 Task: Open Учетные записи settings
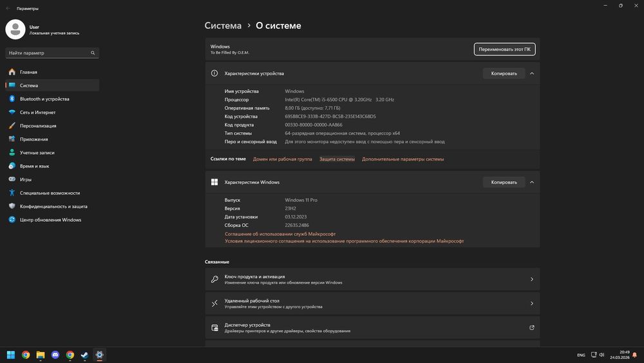coord(37,153)
